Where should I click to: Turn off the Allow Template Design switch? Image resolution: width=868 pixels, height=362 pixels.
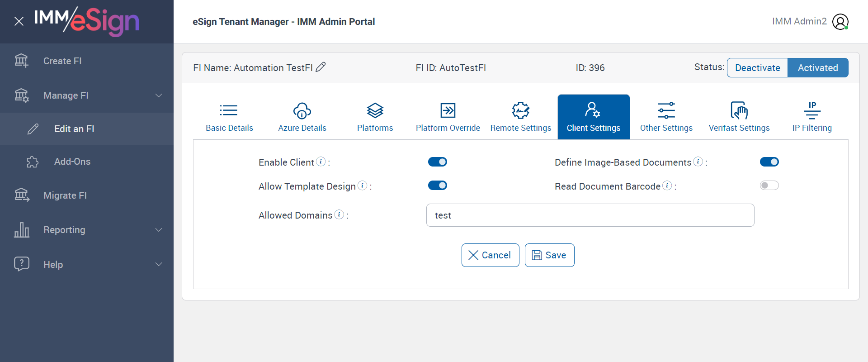click(x=437, y=186)
